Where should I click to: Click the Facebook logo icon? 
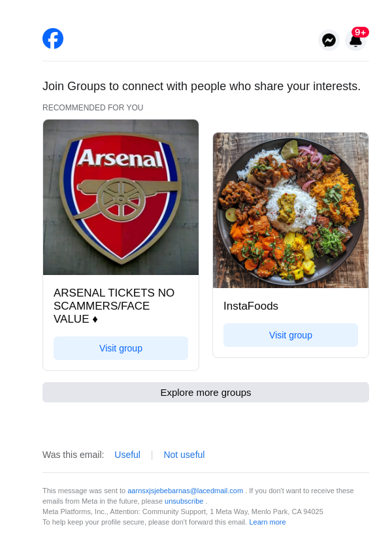pyautogui.click(x=53, y=39)
